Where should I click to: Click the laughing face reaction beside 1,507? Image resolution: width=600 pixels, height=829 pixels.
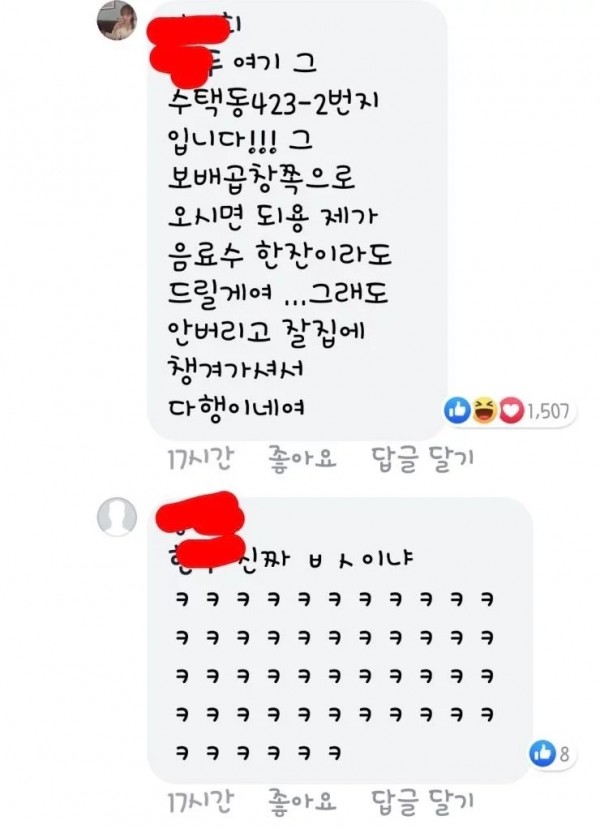[x=484, y=411]
